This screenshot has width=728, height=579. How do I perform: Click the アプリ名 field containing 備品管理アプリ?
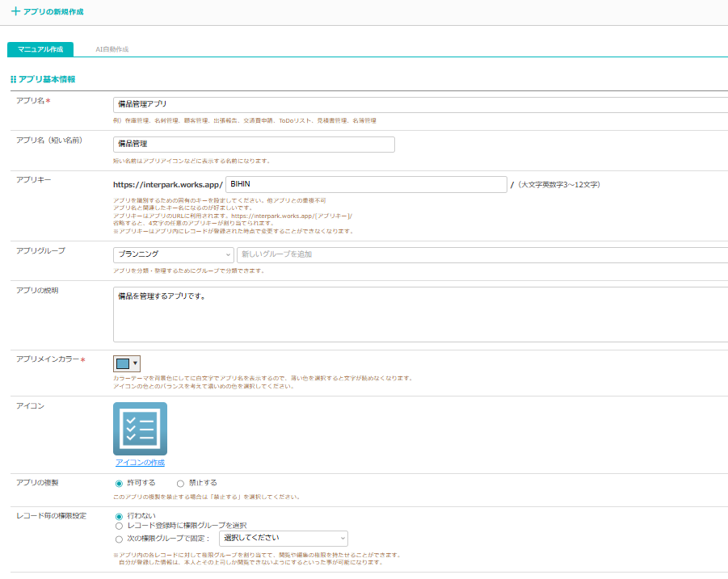420,104
